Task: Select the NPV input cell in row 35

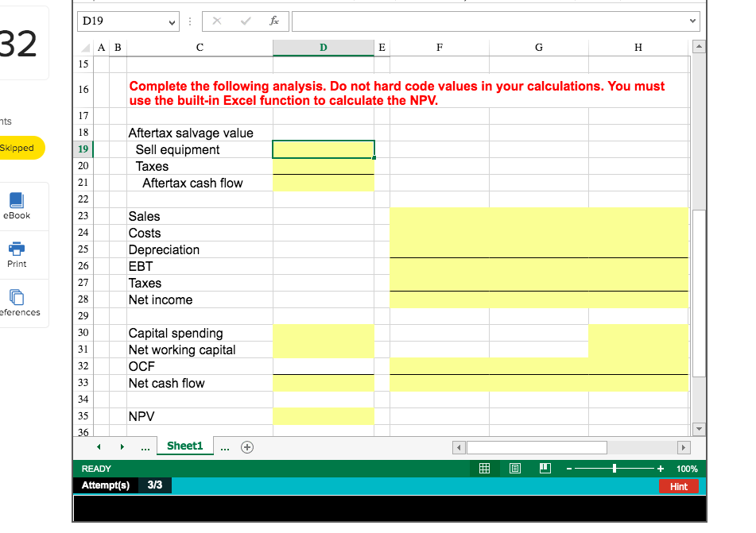Action: tap(323, 415)
